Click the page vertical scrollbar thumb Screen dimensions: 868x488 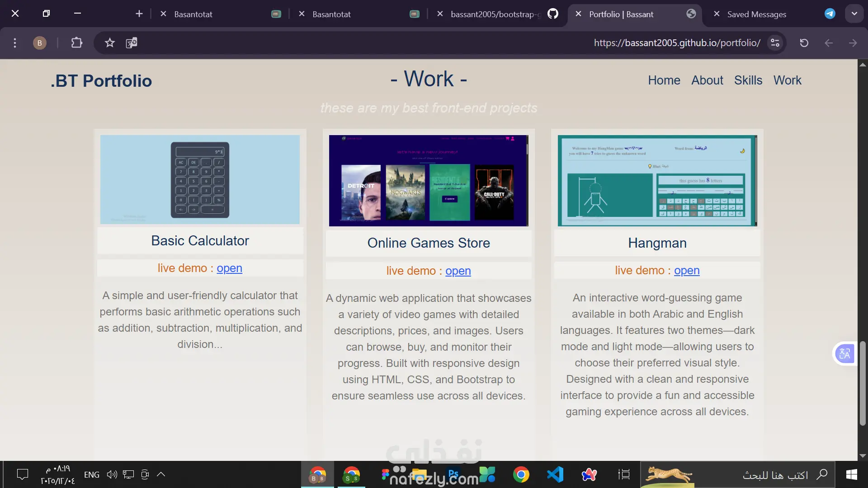pos(863,383)
